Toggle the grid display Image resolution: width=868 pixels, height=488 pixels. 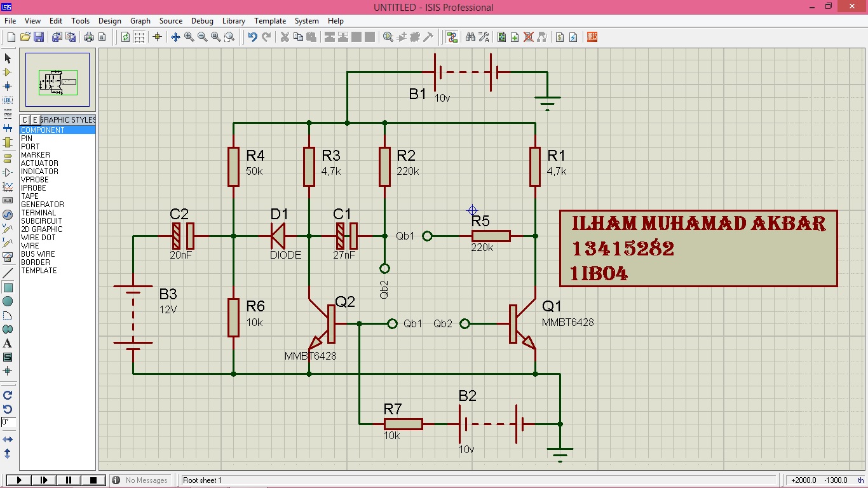(x=139, y=36)
